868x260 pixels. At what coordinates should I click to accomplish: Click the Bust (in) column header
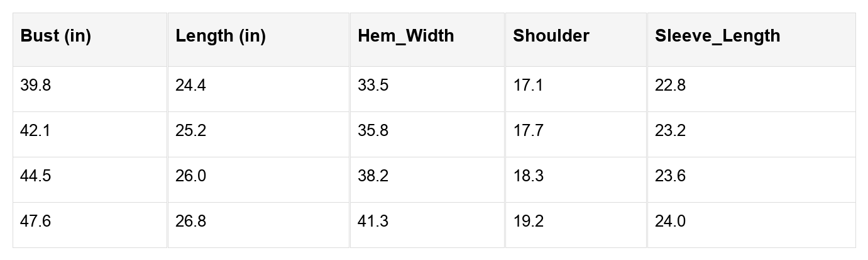56,37
